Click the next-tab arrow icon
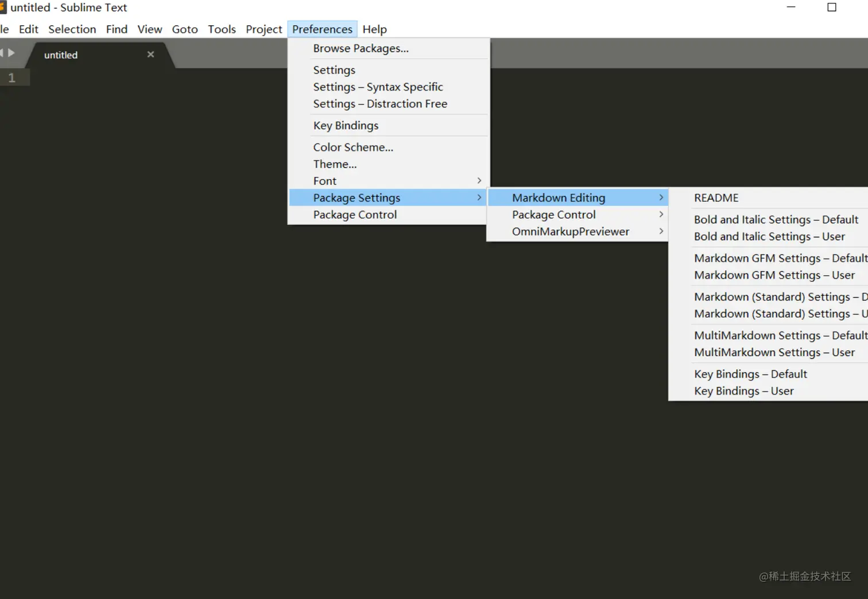Screen dimensions: 868x599 pos(13,52)
